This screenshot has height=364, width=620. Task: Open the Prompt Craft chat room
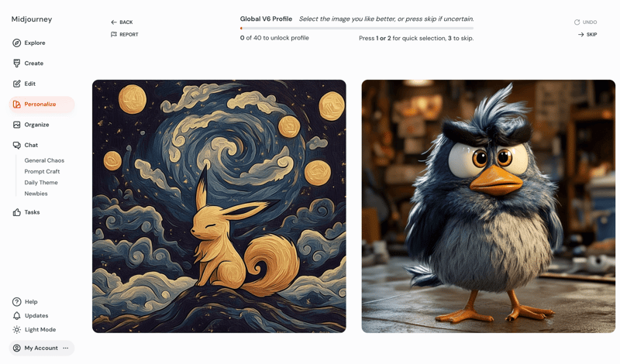click(42, 171)
